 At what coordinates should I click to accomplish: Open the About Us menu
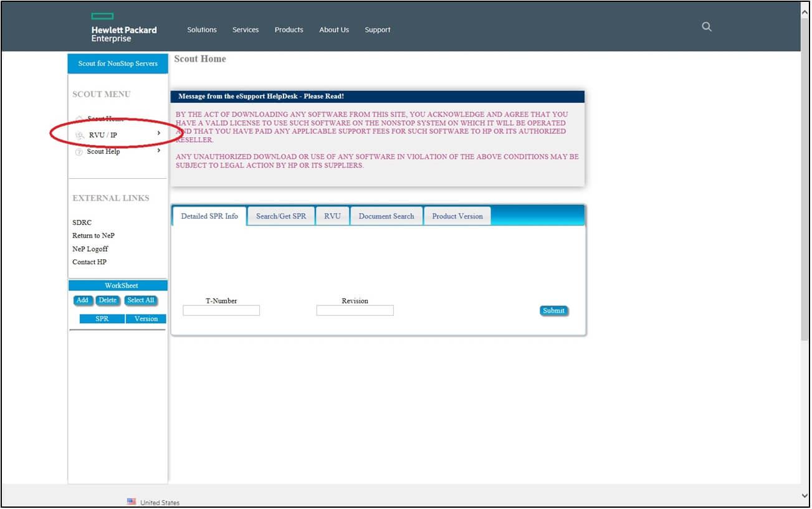pos(334,30)
